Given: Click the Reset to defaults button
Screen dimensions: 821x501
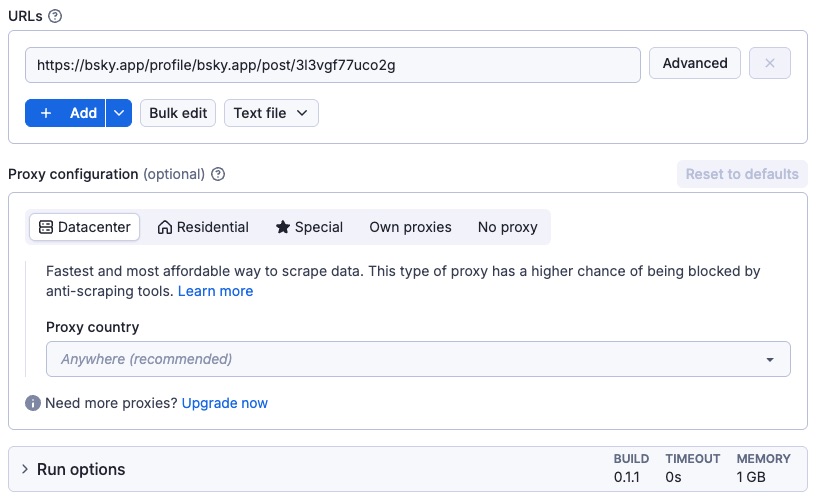Looking at the screenshot, I should [741, 174].
